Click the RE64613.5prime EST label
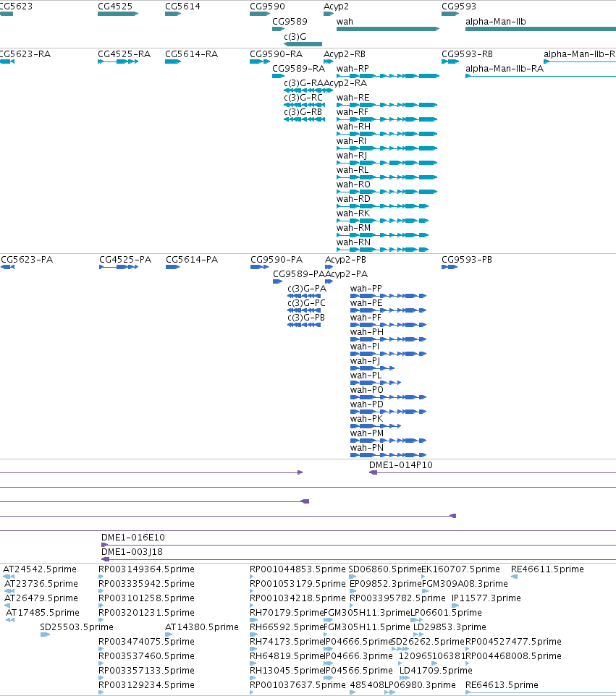The width and height of the screenshot is (616, 696). pyautogui.click(x=502, y=685)
